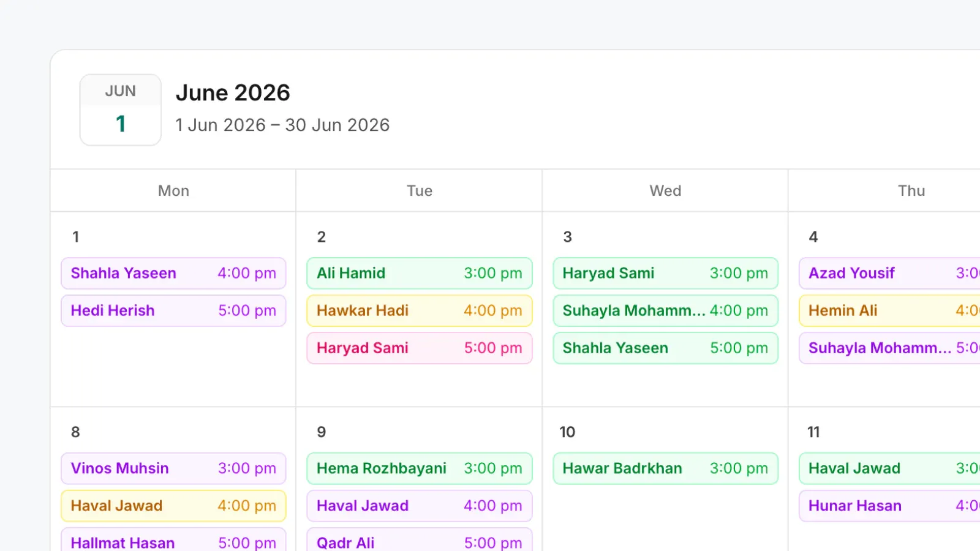This screenshot has height=551, width=980.
Task: Open Haryad Sami 5:00 pm pink event
Action: (x=420, y=348)
